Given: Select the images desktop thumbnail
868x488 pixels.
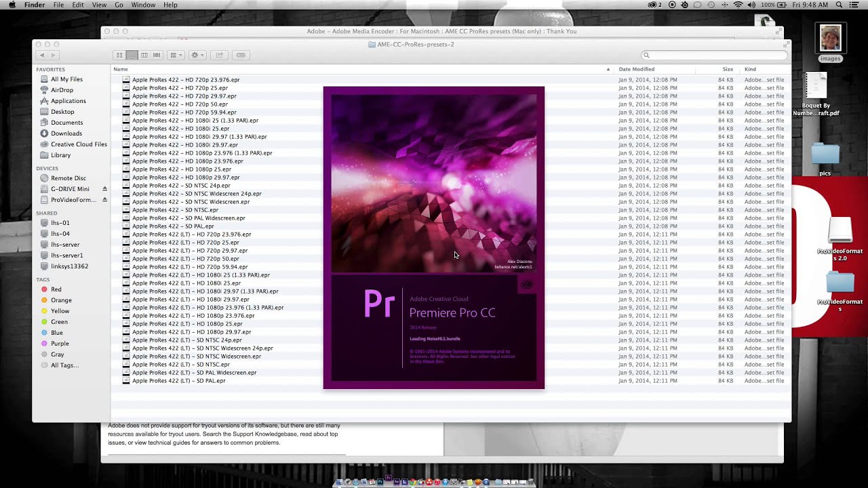Looking at the screenshot, I should [830, 39].
